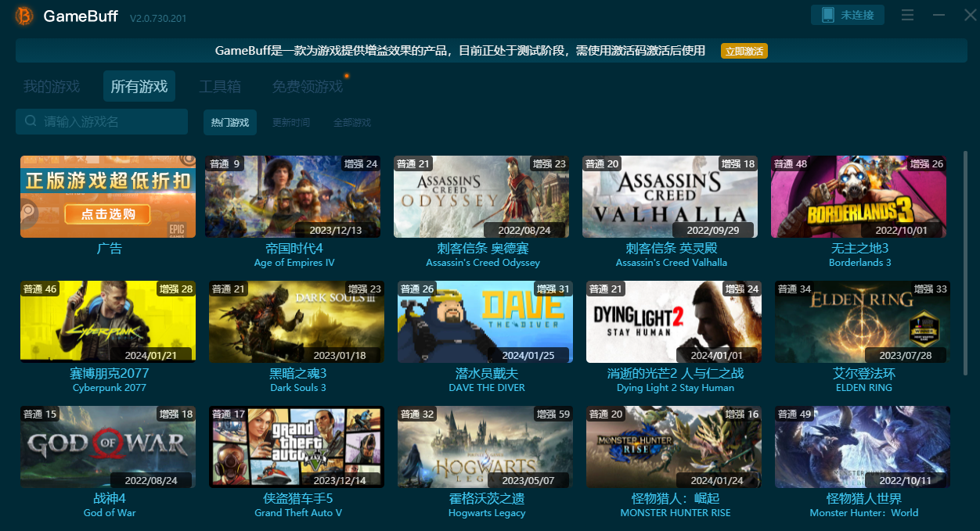This screenshot has width=980, height=531.
Task: Click the 2023/07/28 date on Elden Ring
Action: click(906, 356)
